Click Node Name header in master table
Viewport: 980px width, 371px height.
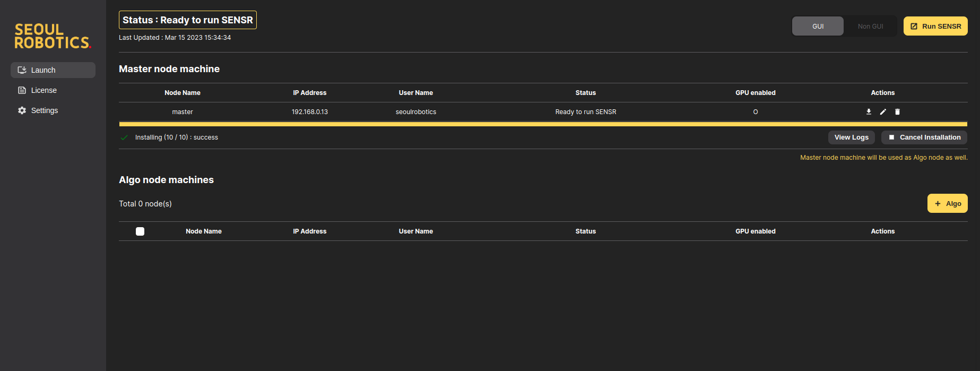pos(183,93)
